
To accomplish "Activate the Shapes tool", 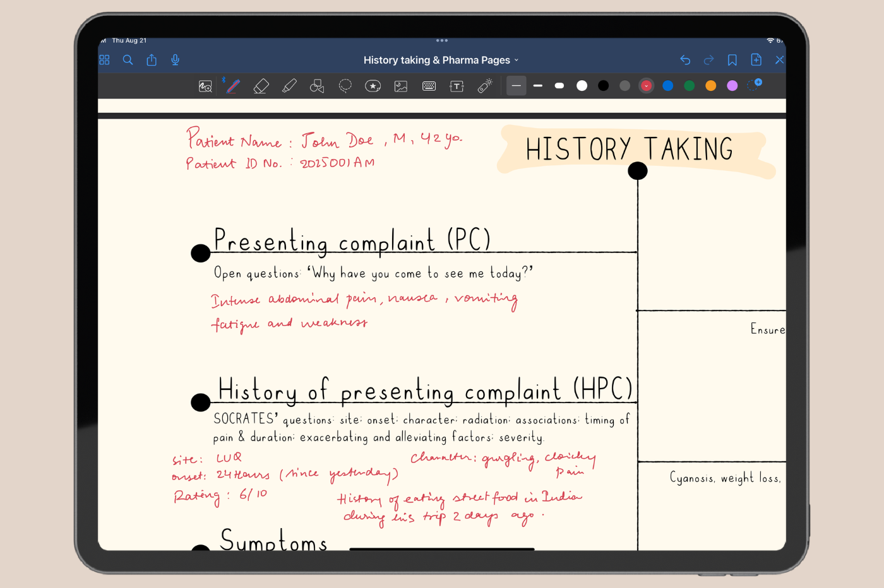I will pyautogui.click(x=317, y=86).
